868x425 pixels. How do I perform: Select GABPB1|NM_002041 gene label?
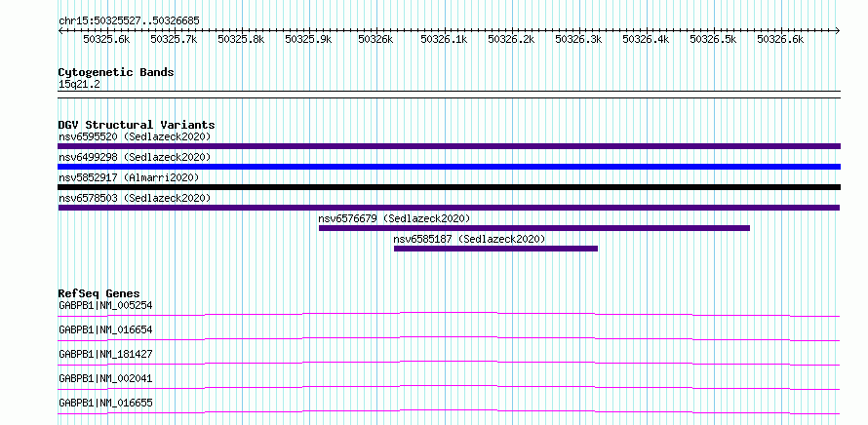click(105, 378)
